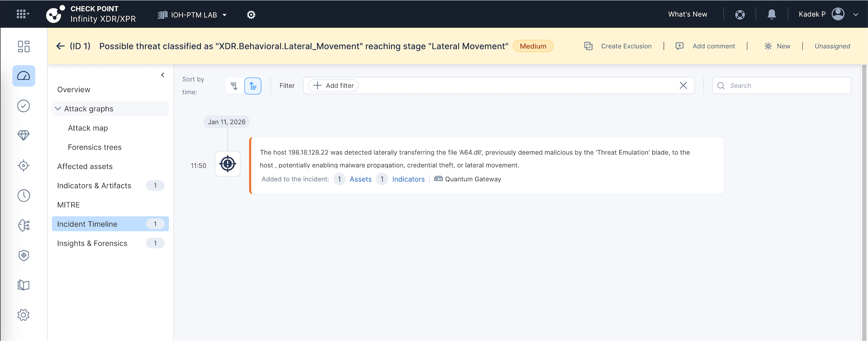Open the shield icon in left sidebar
Viewport: 868px width, 341px height.
(24, 255)
